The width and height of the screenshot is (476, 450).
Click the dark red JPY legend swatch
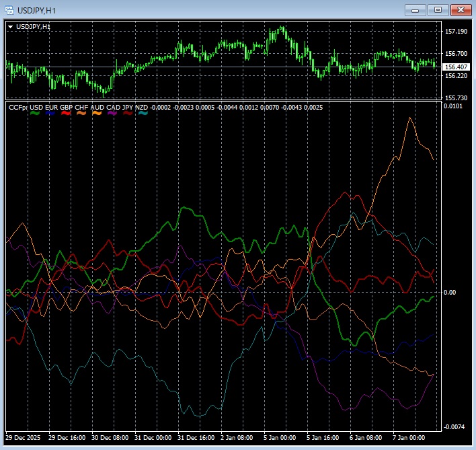(x=127, y=114)
